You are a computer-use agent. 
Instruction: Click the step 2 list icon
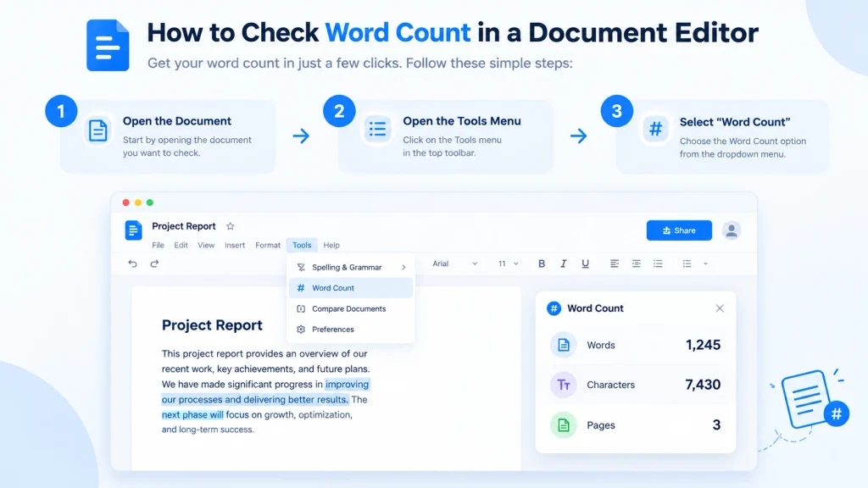pyautogui.click(x=377, y=129)
